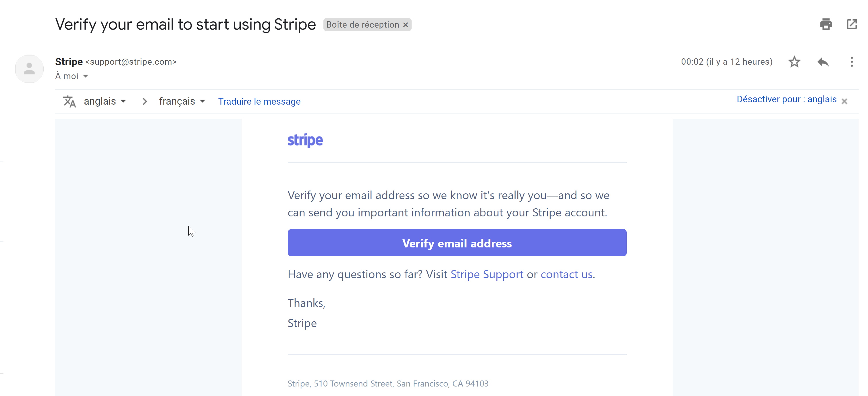Click the sender avatar icon
This screenshot has width=868, height=396.
[x=29, y=69]
